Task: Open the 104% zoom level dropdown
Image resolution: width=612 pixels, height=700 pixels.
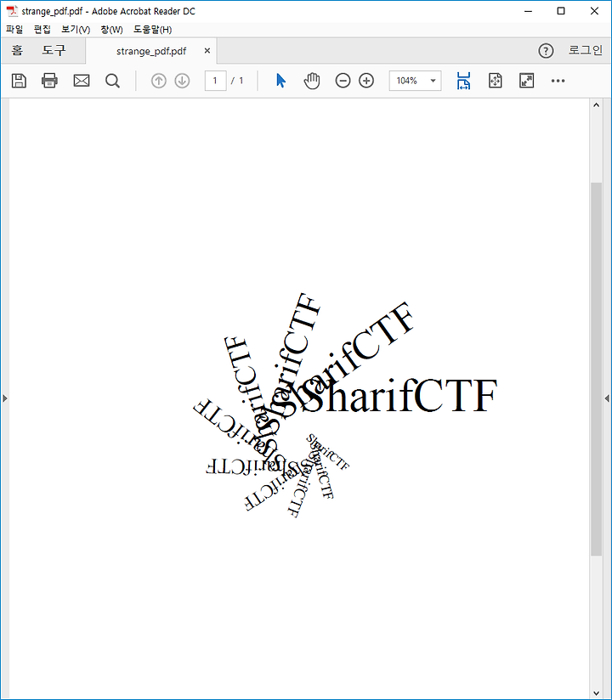Action: tap(415, 81)
